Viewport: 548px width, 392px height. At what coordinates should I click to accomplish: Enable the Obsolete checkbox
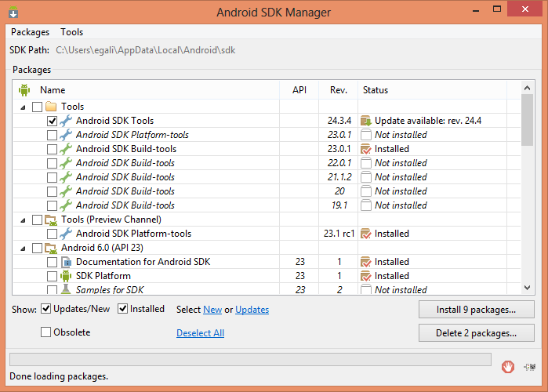coord(45,332)
